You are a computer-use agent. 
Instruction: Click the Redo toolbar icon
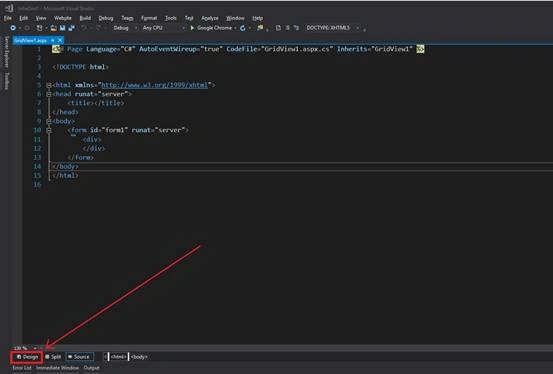(x=98, y=28)
